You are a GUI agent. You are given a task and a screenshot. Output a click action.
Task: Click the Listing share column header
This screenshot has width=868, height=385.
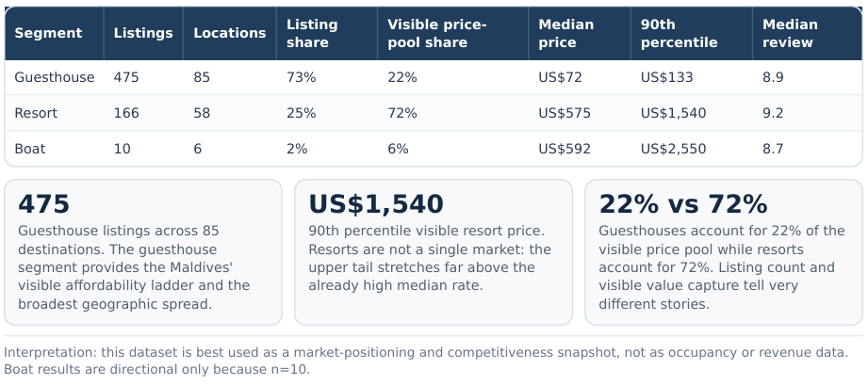click(312, 33)
